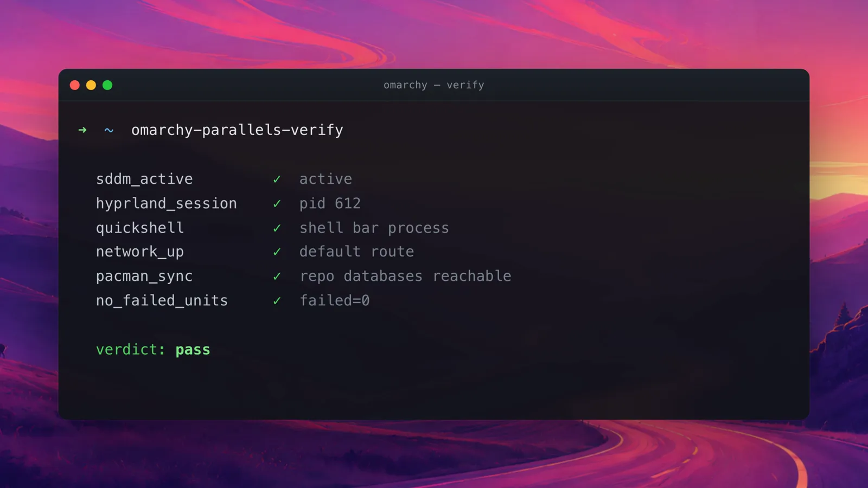Click the no_failed_units check name
This screenshot has width=868, height=488.
pyautogui.click(x=162, y=300)
